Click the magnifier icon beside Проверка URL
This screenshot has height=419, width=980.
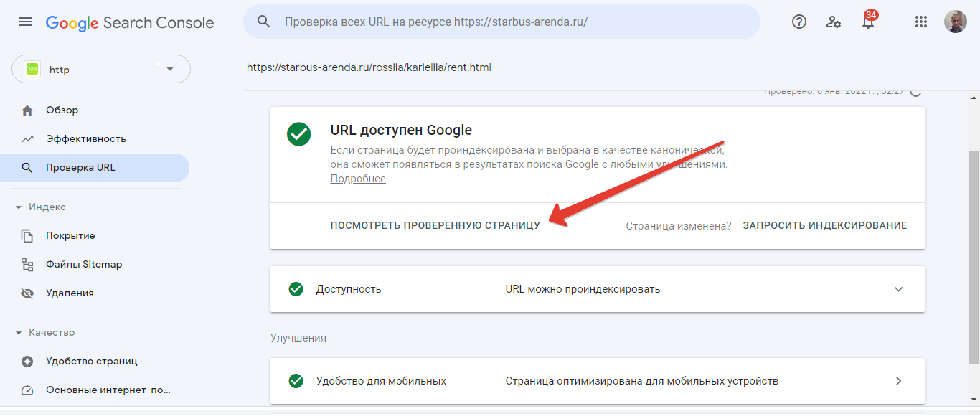pyautogui.click(x=27, y=168)
